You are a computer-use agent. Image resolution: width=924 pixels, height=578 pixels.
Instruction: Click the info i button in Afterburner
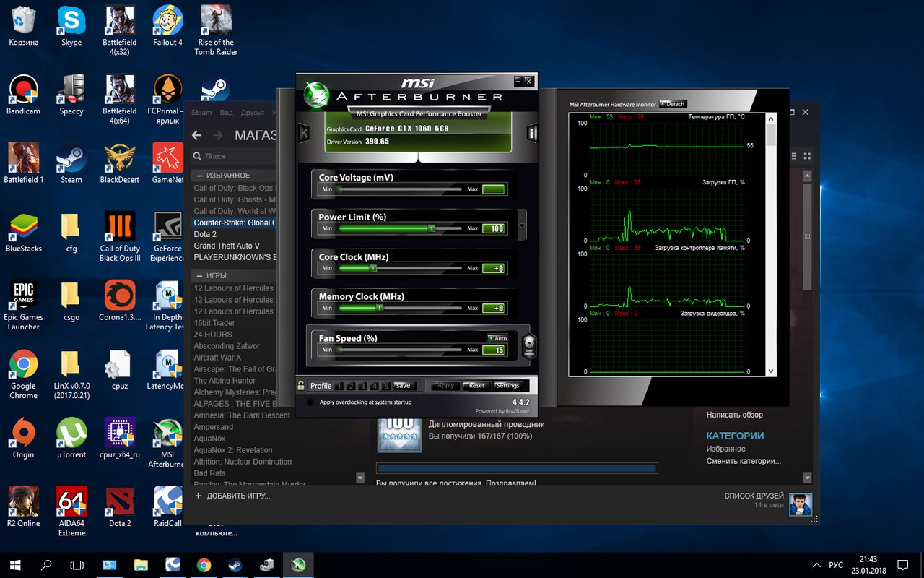pos(532,134)
